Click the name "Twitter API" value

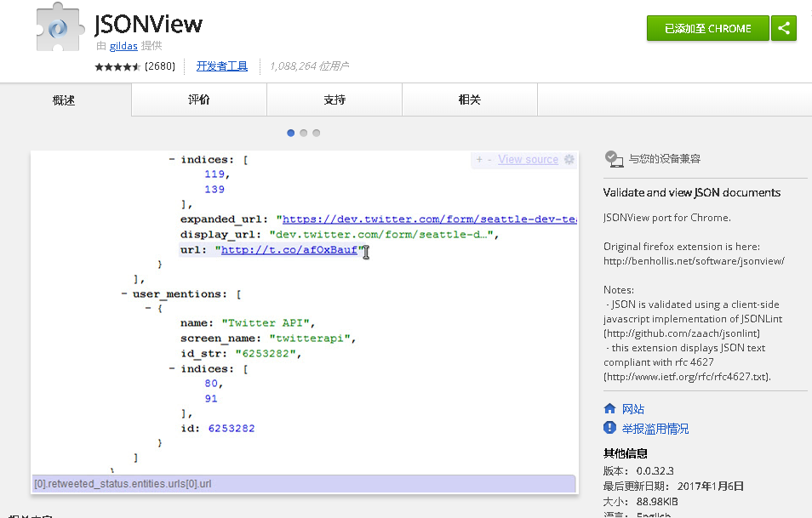pos(266,323)
